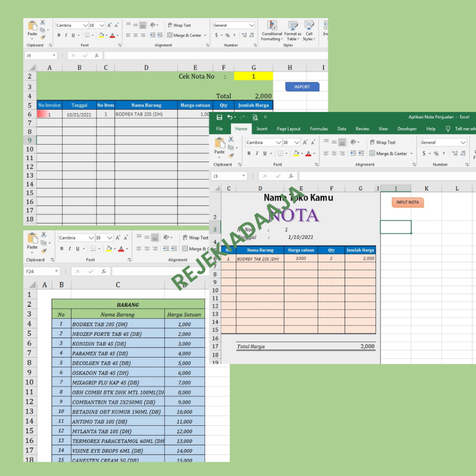Open Name Box J3 dropdown arrow
This screenshot has height=476, width=476.
244,176
